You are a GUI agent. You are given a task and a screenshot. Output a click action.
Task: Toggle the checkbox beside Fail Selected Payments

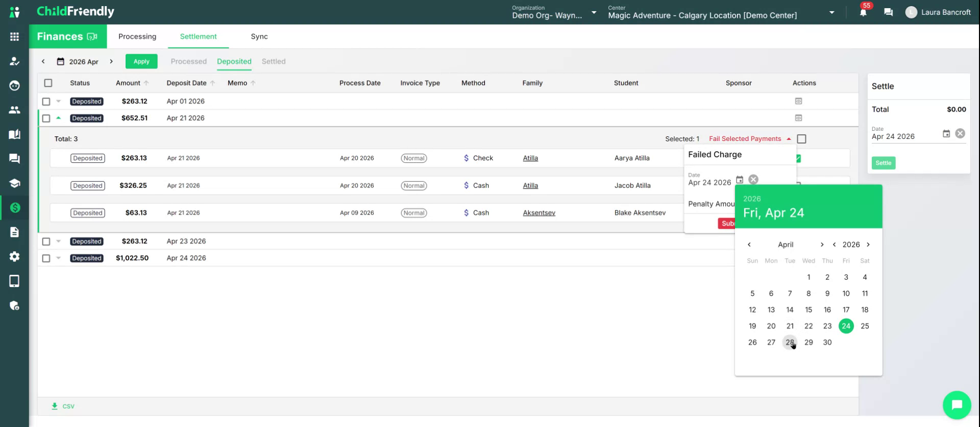[801, 139]
